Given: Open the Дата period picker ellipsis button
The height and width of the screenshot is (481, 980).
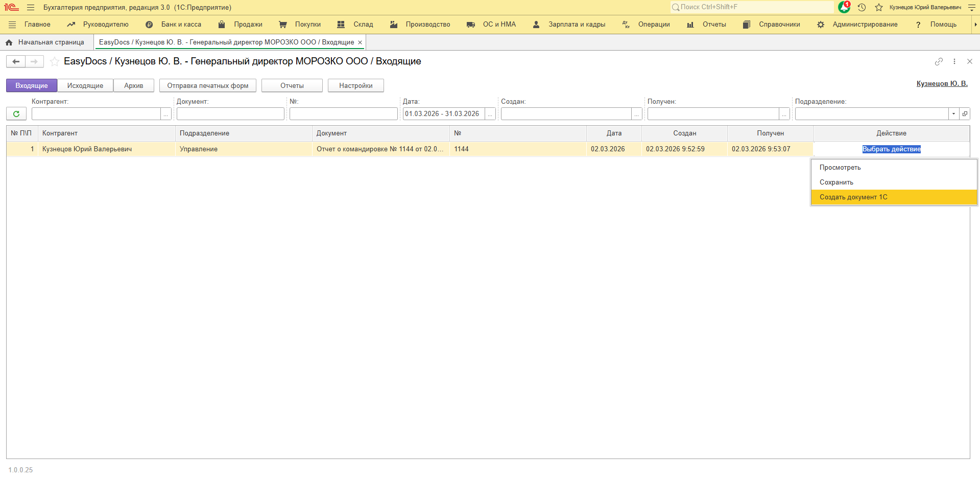Looking at the screenshot, I should (x=490, y=114).
